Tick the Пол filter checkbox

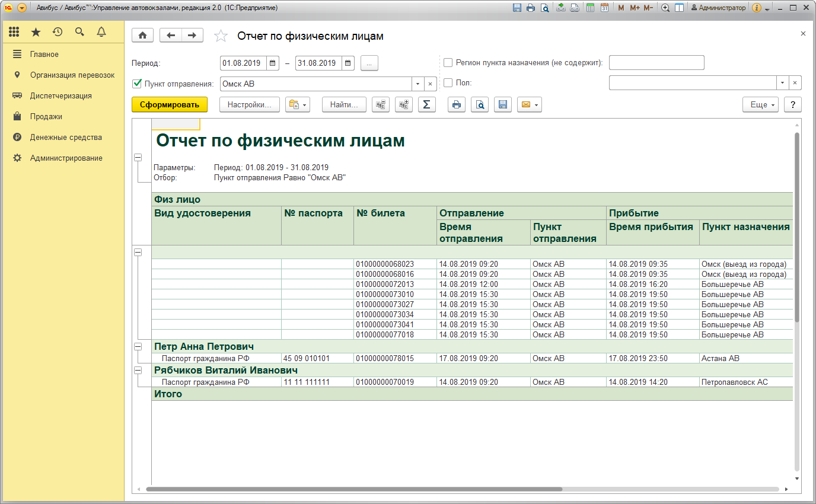tap(448, 84)
